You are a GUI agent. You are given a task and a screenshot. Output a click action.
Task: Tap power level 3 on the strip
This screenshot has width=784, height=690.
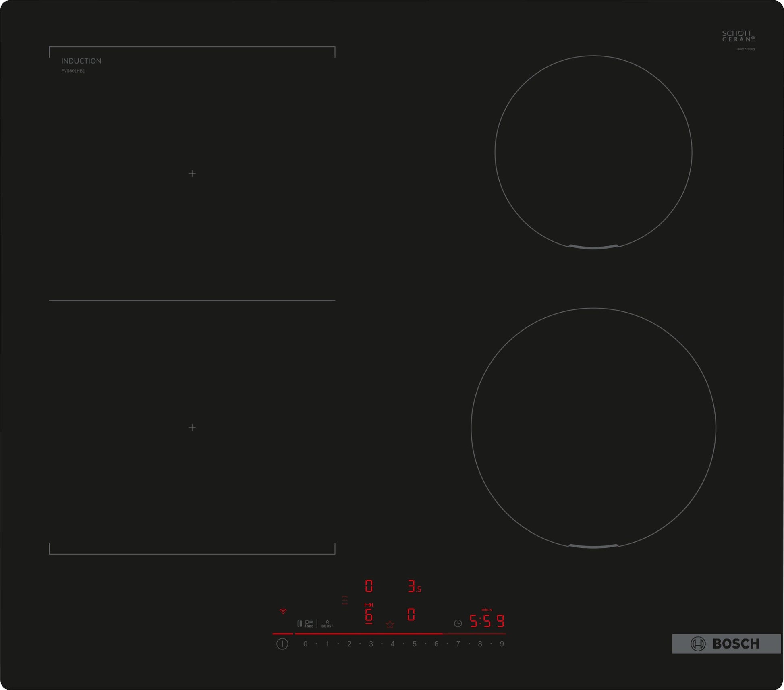click(x=371, y=644)
